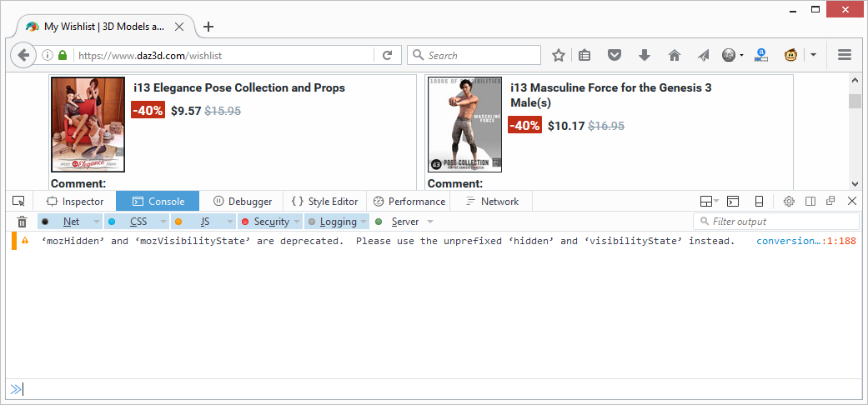Switch to the Inspector tab
The image size is (868, 405).
[75, 202]
